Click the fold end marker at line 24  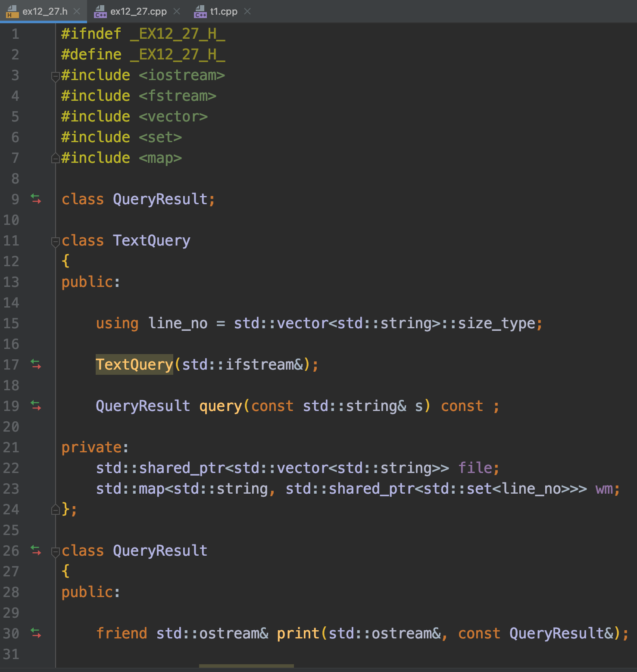55,510
